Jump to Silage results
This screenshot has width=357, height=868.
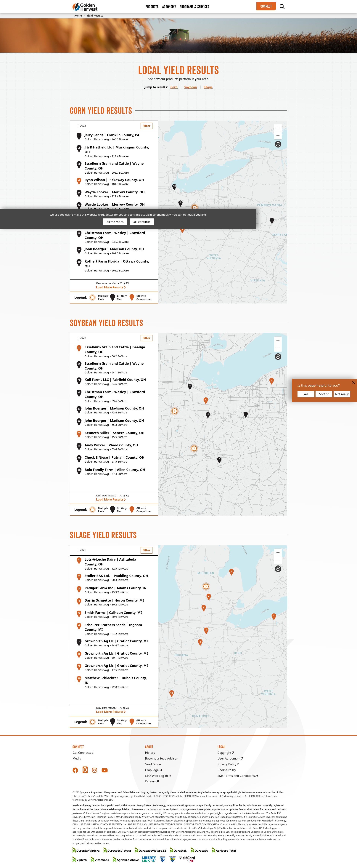click(208, 87)
